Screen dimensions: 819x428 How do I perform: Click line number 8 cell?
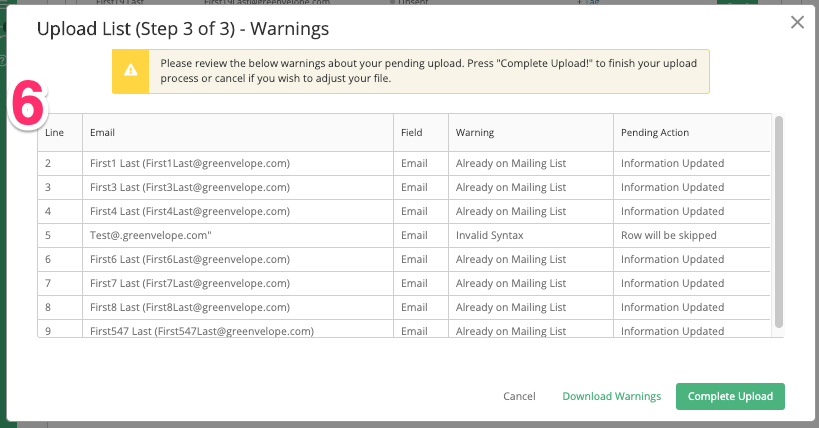tap(60, 308)
